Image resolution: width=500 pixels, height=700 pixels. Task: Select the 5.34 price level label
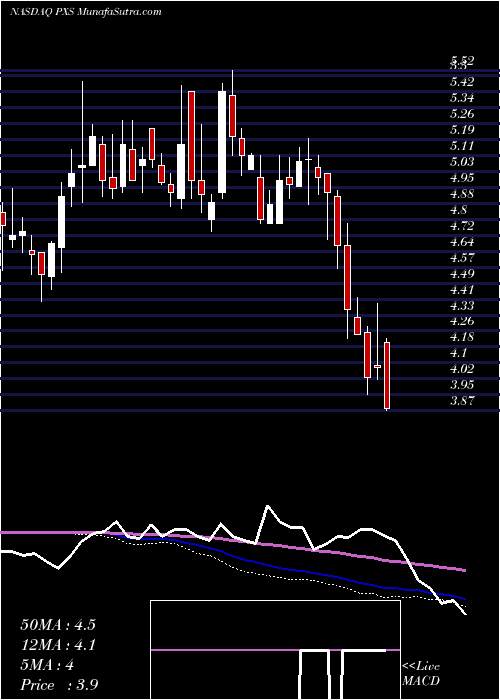pos(462,98)
